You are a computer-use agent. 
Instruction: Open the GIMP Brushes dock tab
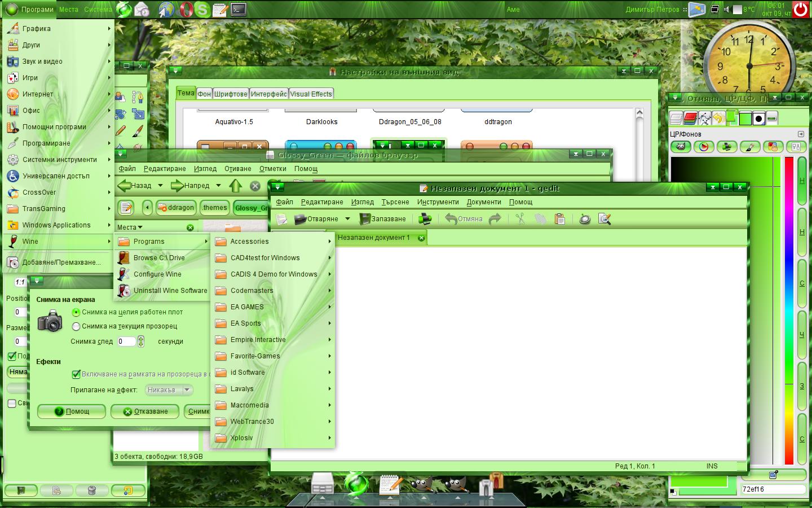click(x=759, y=119)
